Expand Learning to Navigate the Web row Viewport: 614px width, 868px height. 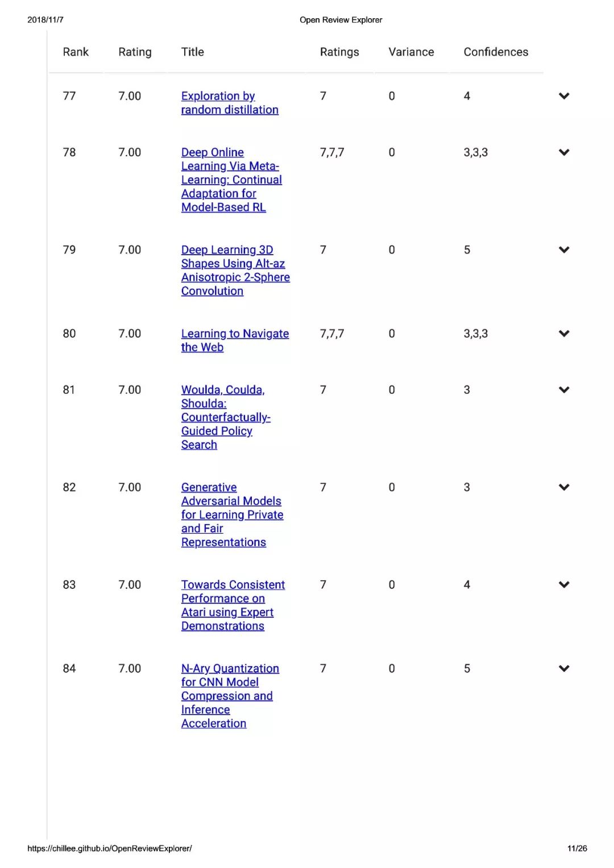[x=564, y=334]
